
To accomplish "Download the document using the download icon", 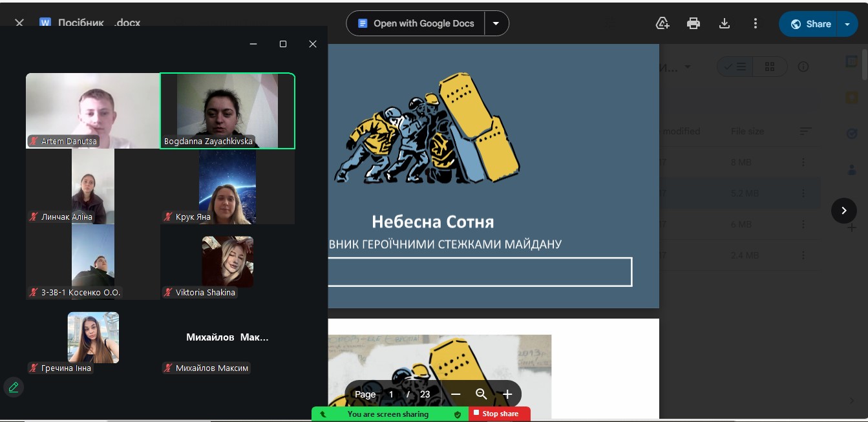I will point(725,24).
